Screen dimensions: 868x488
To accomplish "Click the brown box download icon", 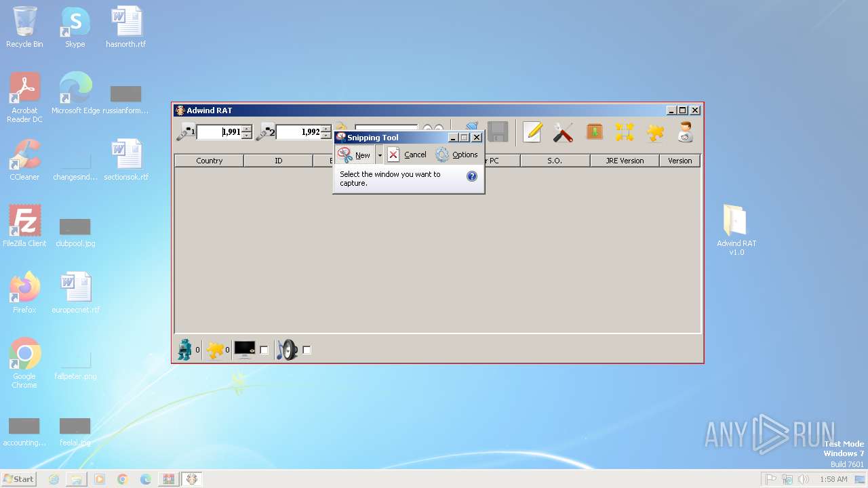I will [595, 132].
